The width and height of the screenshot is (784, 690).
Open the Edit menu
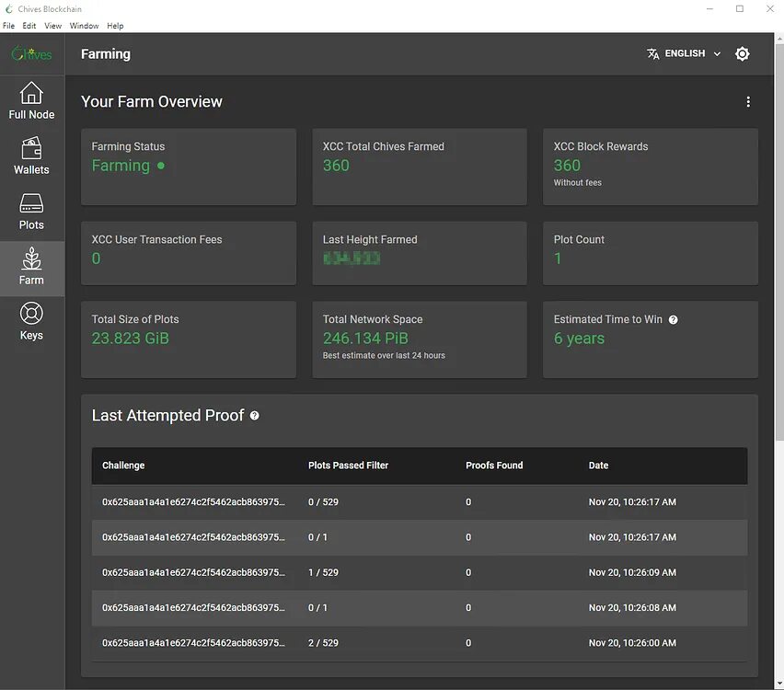(29, 26)
